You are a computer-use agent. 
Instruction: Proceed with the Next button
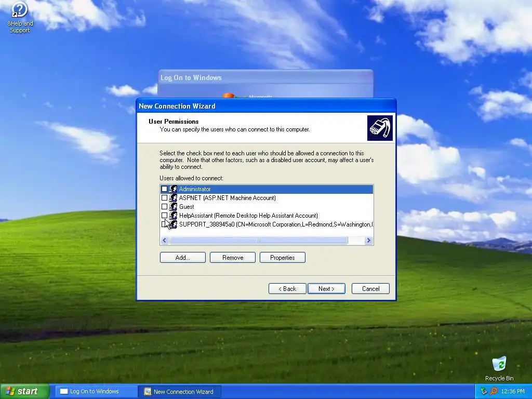[326, 289]
